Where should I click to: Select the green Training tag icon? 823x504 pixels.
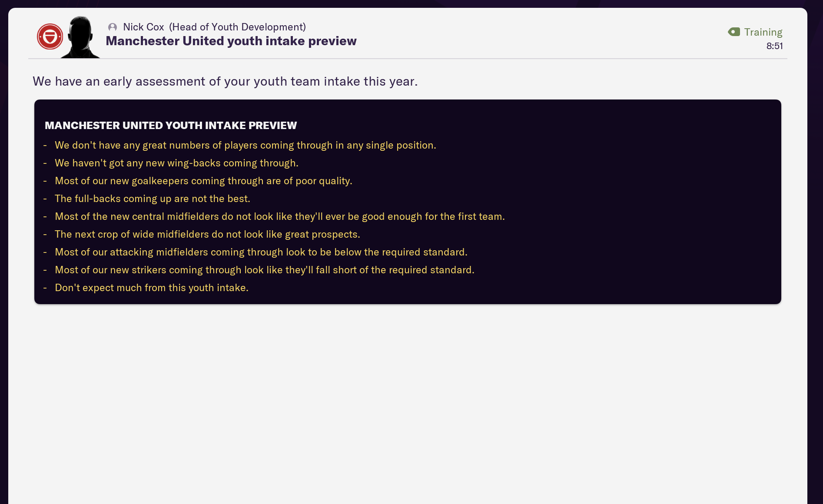734,32
